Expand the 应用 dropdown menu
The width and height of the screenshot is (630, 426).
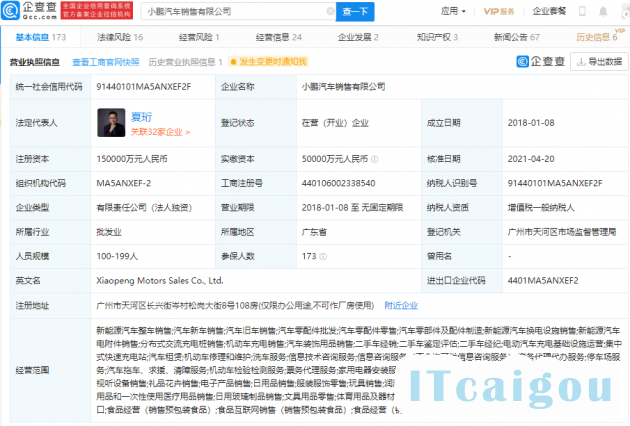[453, 11]
